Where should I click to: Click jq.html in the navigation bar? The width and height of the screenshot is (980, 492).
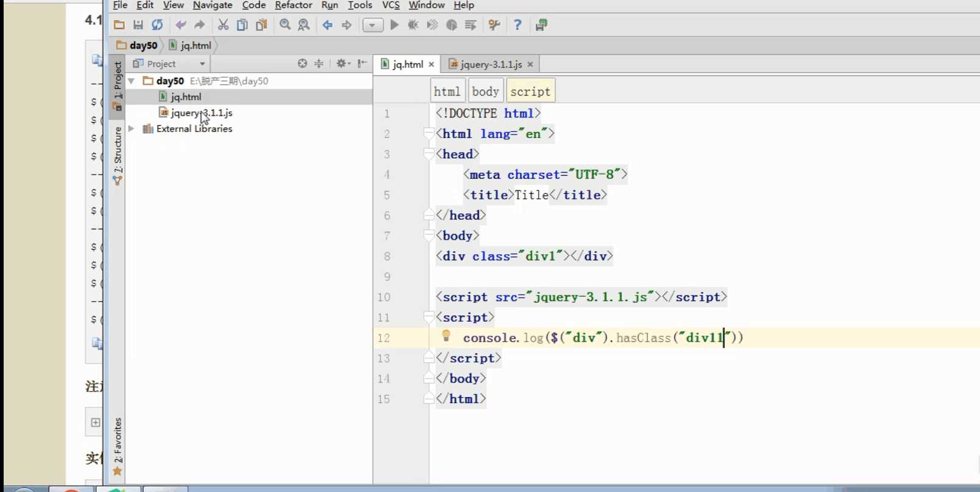(x=191, y=46)
